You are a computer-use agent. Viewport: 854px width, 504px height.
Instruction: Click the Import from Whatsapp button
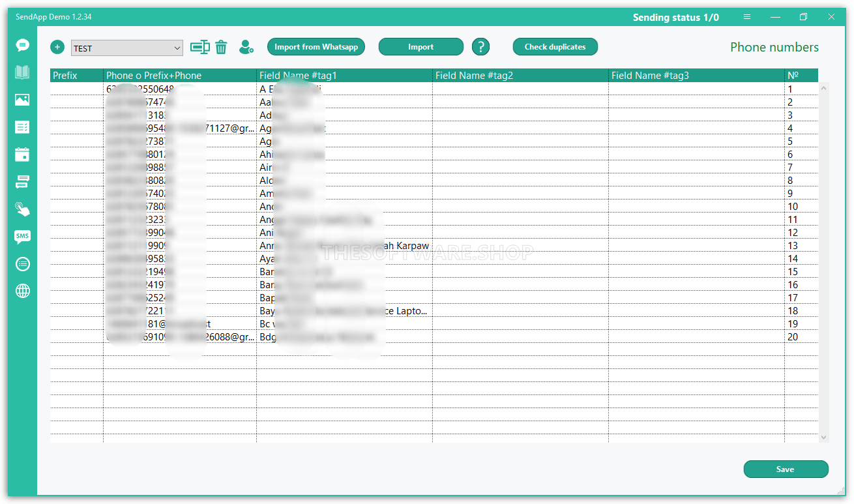(316, 46)
